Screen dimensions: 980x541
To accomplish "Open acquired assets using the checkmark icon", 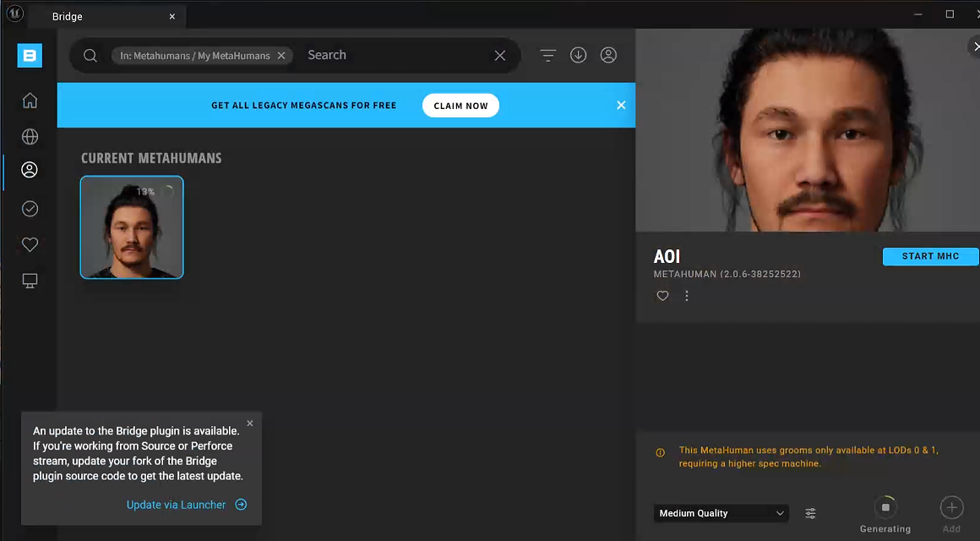I will [30, 208].
